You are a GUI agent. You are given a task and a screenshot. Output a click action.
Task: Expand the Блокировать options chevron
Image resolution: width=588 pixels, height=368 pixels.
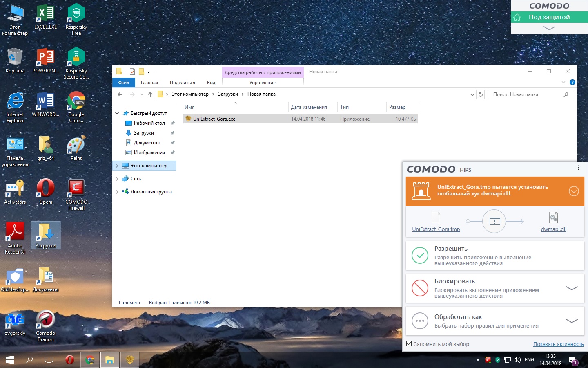pos(572,288)
